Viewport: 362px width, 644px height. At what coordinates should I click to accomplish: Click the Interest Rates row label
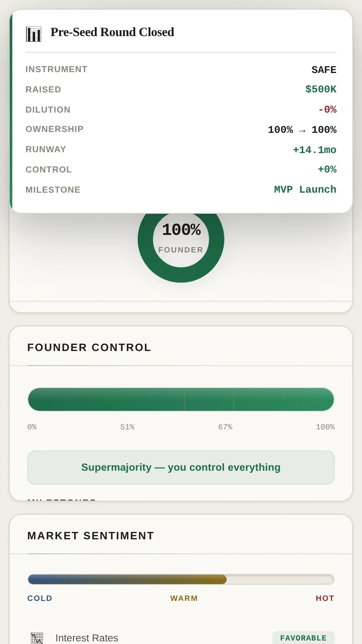(87, 638)
